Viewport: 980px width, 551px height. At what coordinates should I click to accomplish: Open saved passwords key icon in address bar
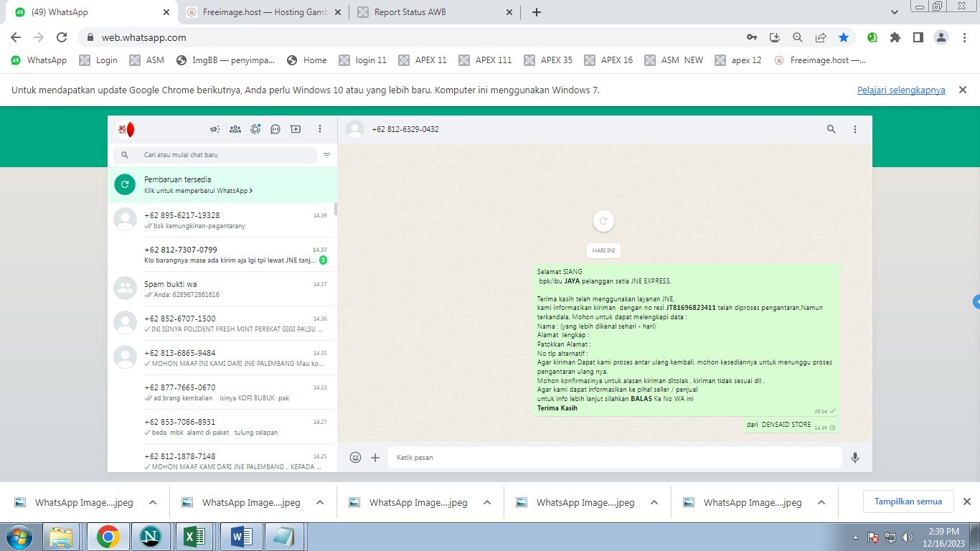pos(751,37)
